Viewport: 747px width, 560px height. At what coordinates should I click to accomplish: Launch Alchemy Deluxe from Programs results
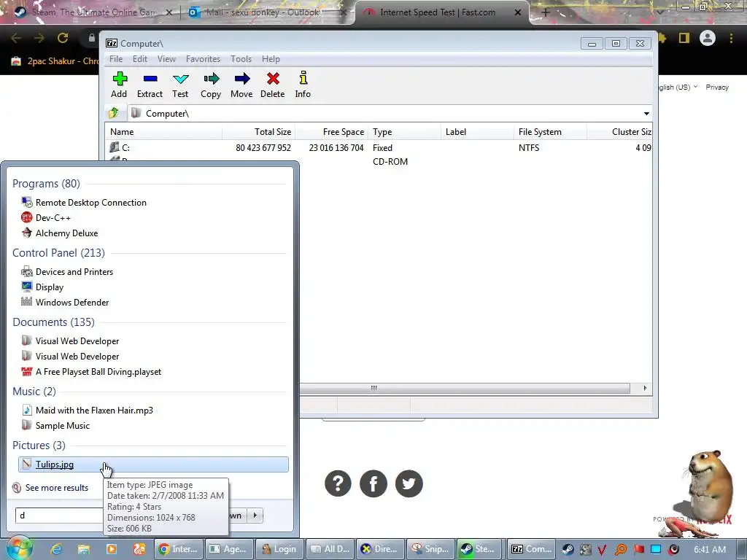[60, 233]
